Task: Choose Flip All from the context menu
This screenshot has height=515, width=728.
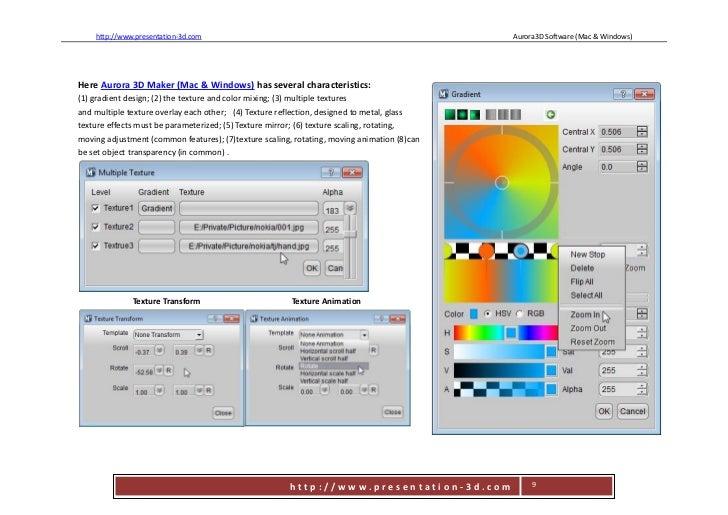Action: [x=582, y=281]
